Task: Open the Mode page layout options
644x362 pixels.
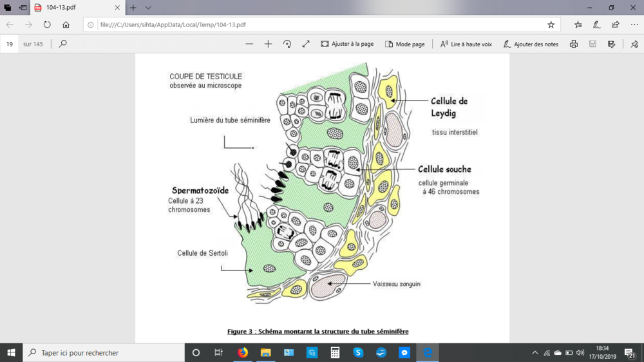Action: coord(405,44)
